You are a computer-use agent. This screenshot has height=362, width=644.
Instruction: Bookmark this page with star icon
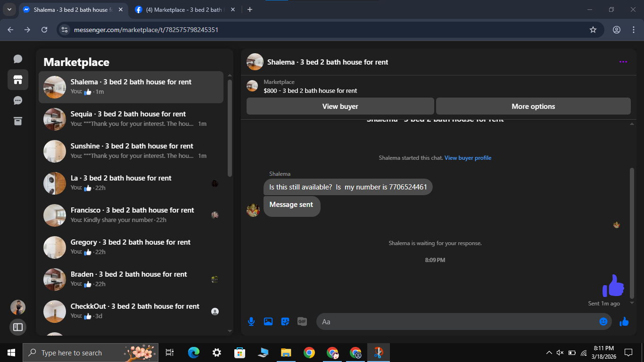pyautogui.click(x=593, y=30)
